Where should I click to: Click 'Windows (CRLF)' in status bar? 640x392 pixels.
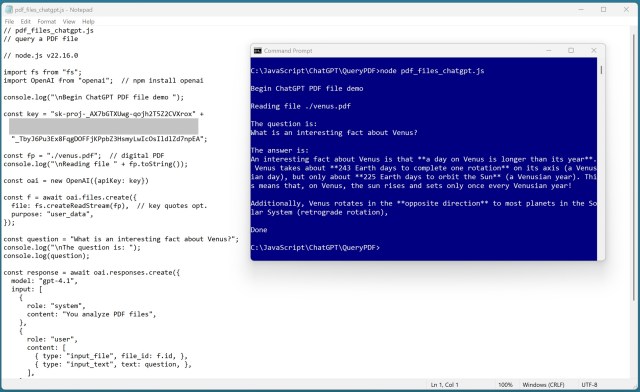543,385
